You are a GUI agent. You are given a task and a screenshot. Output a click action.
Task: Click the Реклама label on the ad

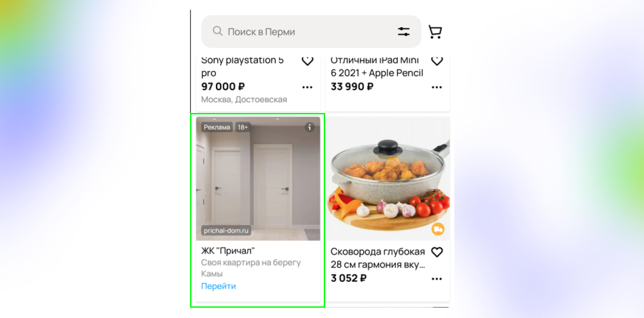[217, 127]
